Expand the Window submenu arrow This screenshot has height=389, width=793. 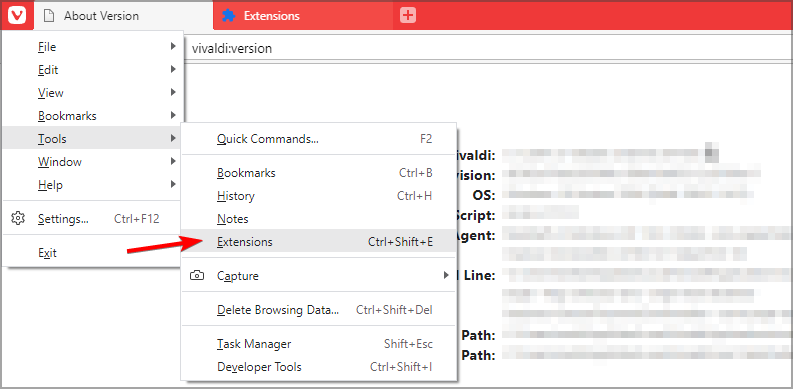[x=173, y=161]
